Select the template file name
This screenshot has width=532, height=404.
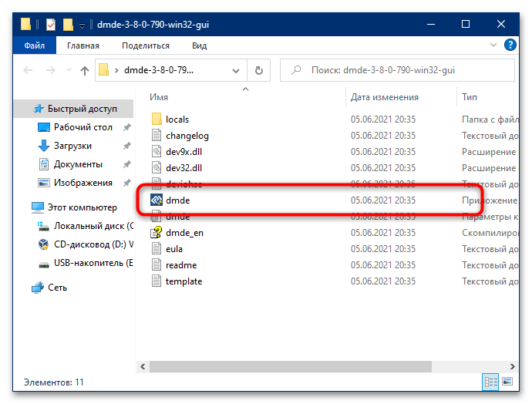click(184, 281)
